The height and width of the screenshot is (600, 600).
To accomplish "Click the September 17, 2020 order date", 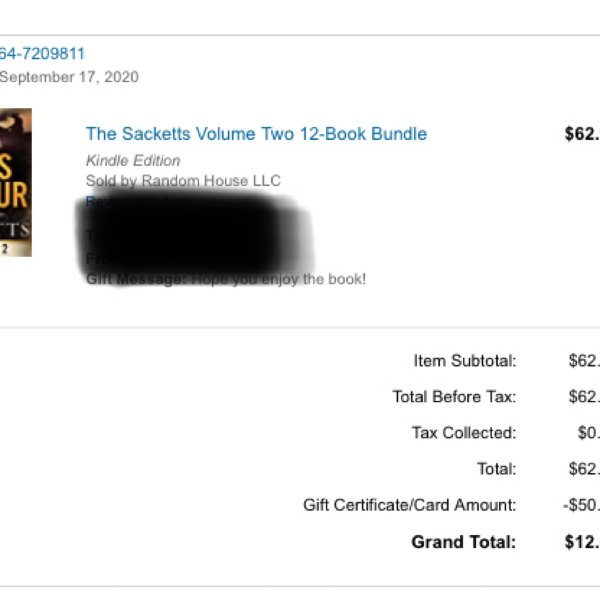I will point(69,77).
